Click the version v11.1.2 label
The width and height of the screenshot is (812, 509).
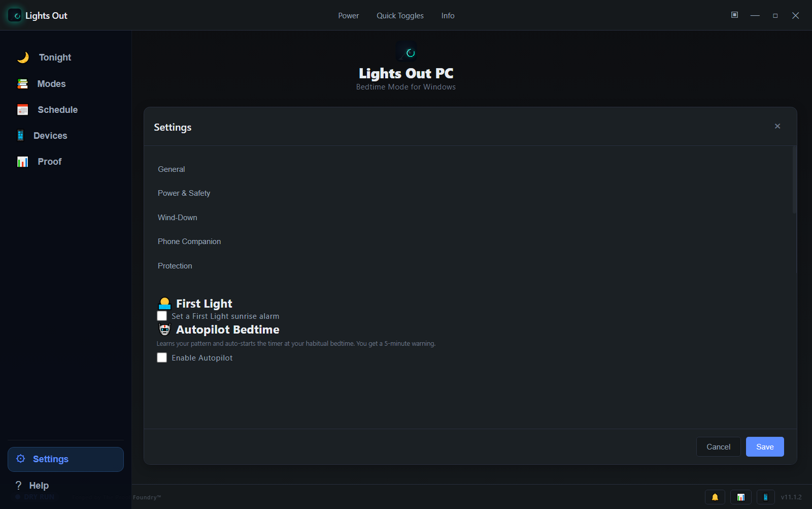click(x=791, y=497)
